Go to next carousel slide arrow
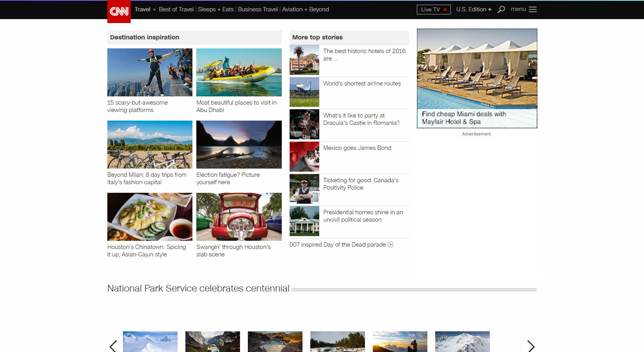The image size is (644, 352). [x=531, y=346]
